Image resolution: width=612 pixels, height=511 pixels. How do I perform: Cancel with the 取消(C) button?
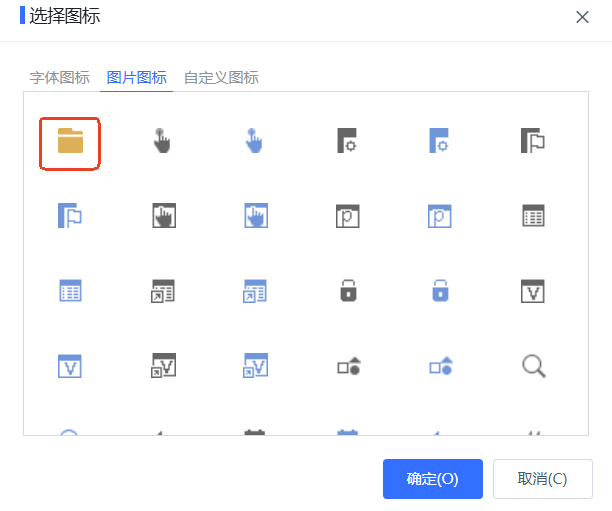tap(543, 479)
